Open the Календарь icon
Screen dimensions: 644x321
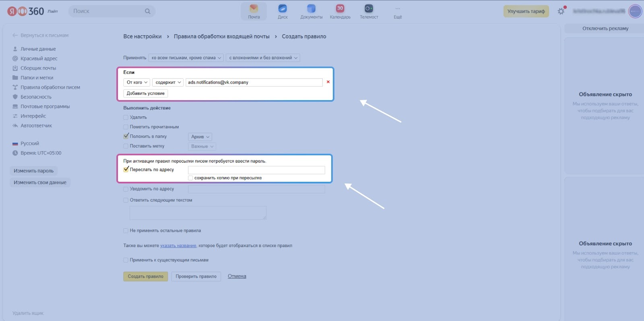point(340,9)
